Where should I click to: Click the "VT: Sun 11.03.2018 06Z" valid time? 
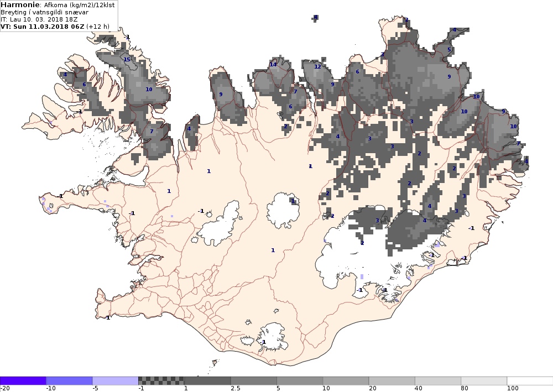click(43, 27)
